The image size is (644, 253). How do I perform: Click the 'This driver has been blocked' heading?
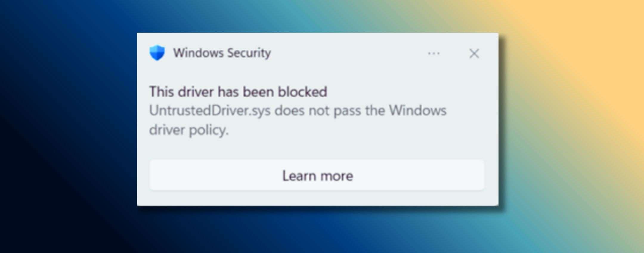[239, 92]
